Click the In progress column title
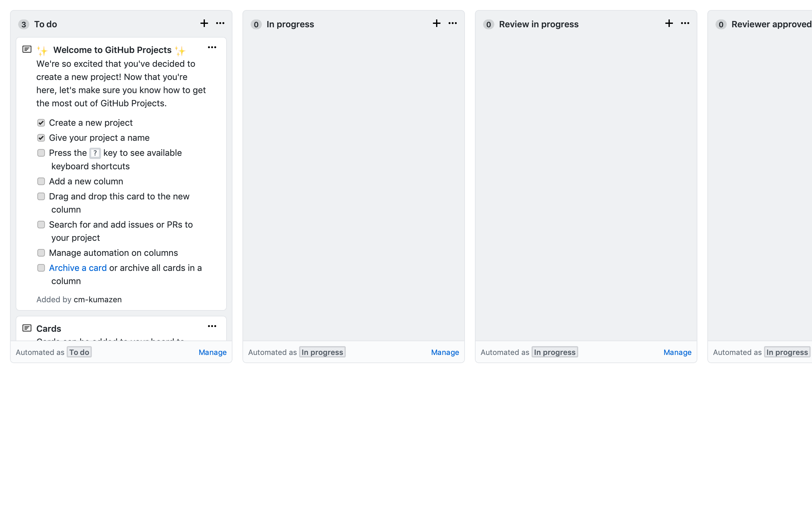Image resolution: width=812 pixels, height=518 pixels. click(290, 24)
